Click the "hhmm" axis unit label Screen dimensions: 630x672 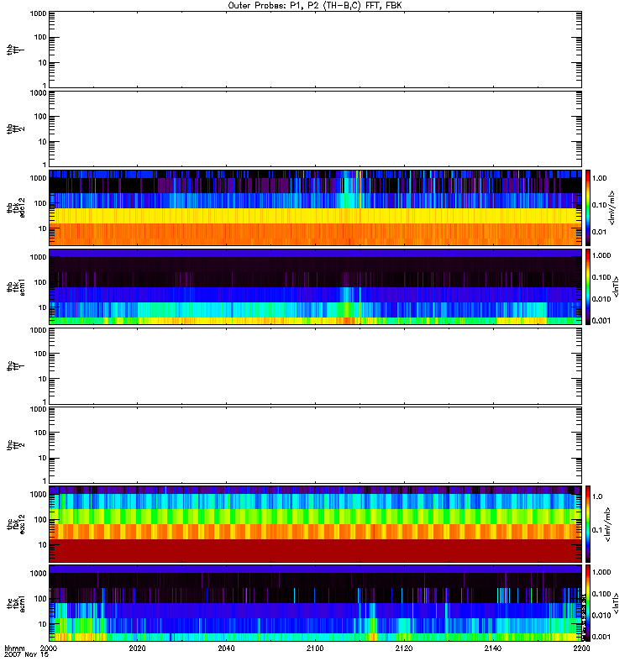14,648
